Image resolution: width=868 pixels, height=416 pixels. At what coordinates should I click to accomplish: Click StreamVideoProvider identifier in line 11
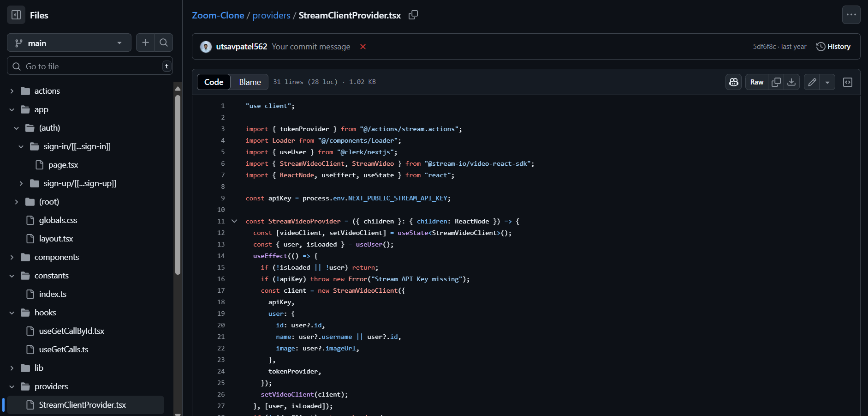[304, 221]
